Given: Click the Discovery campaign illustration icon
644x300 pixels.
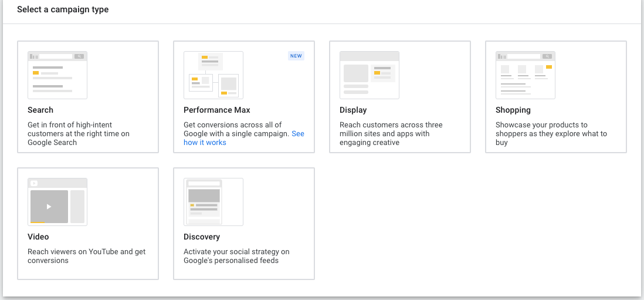Looking at the screenshot, I should tap(213, 201).
